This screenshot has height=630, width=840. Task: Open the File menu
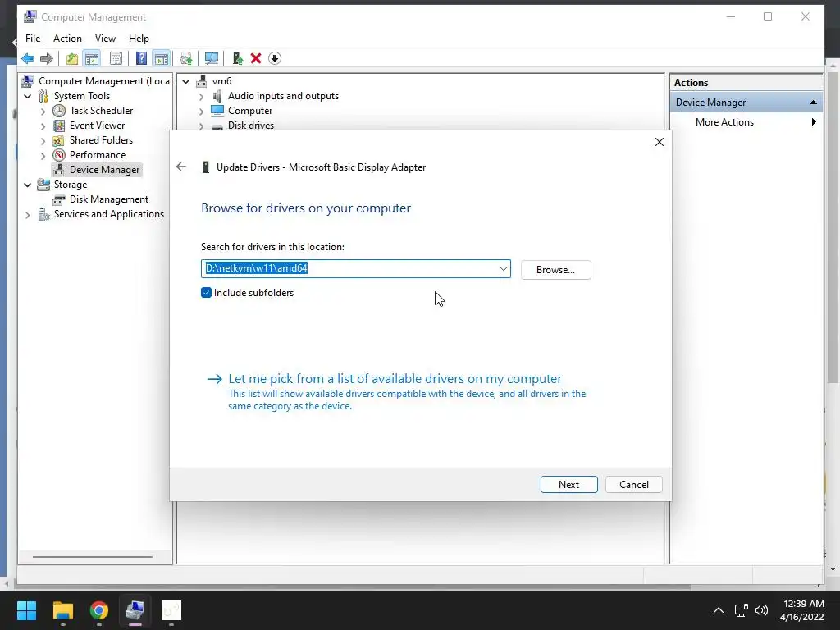click(x=33, y=39)
